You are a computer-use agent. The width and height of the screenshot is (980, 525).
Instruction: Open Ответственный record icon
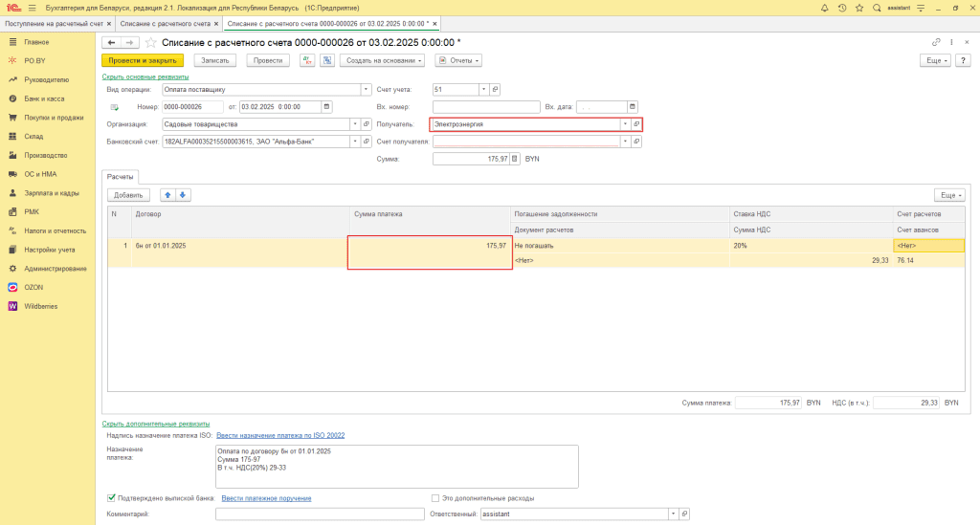[684, 514]
